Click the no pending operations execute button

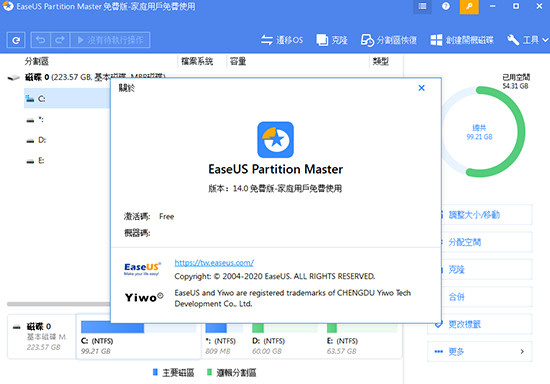pyautogui.click(x=110, y=40)
